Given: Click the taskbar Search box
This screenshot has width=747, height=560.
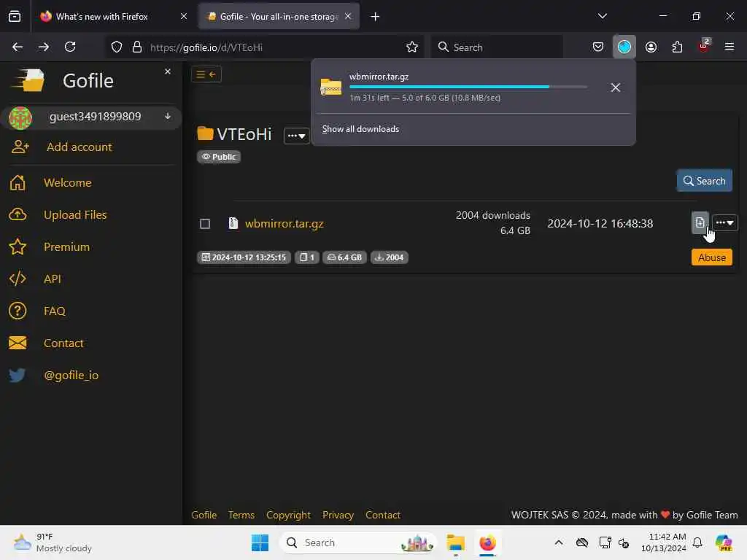Looking at the screenshot, I should [357, 542].
